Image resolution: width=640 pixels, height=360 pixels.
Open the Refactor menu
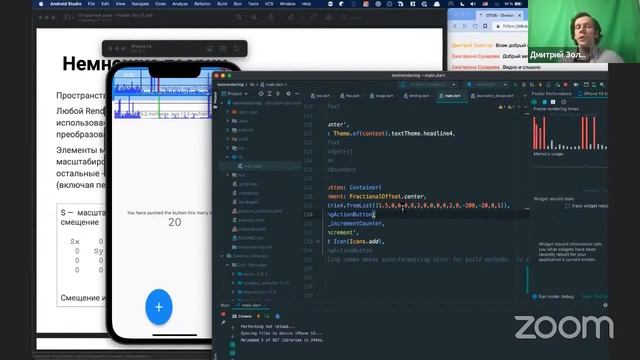pyautogui.click(x=202, y=4)
